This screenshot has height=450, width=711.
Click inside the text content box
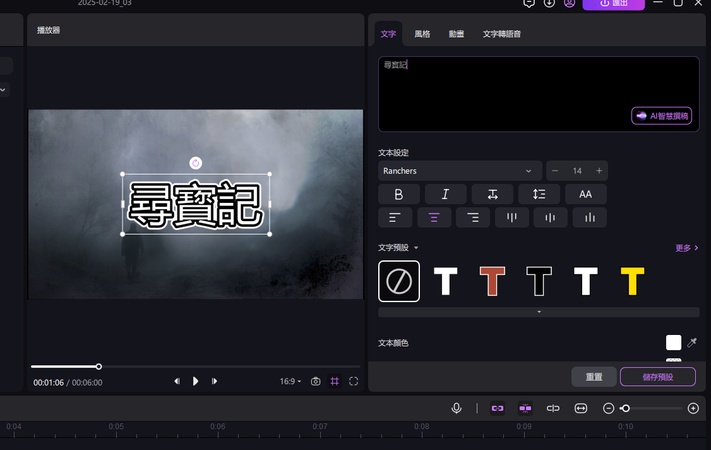point(539,94)
